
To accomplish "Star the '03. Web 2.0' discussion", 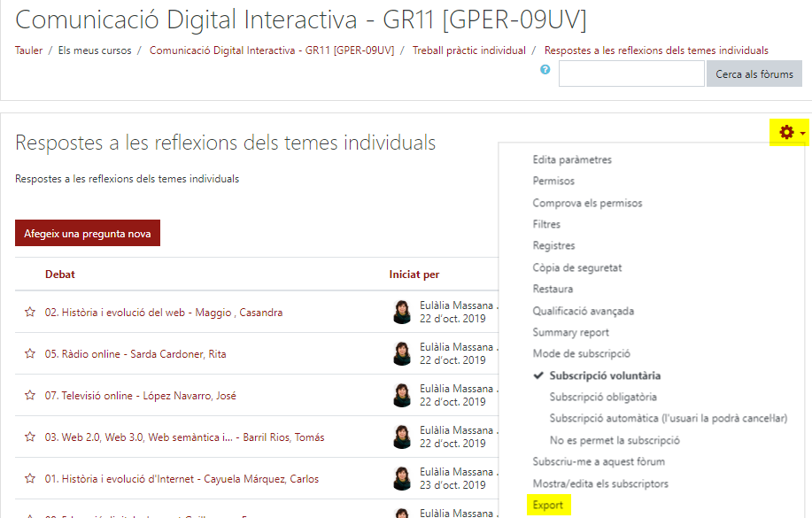I will click(x=30, y=437).
